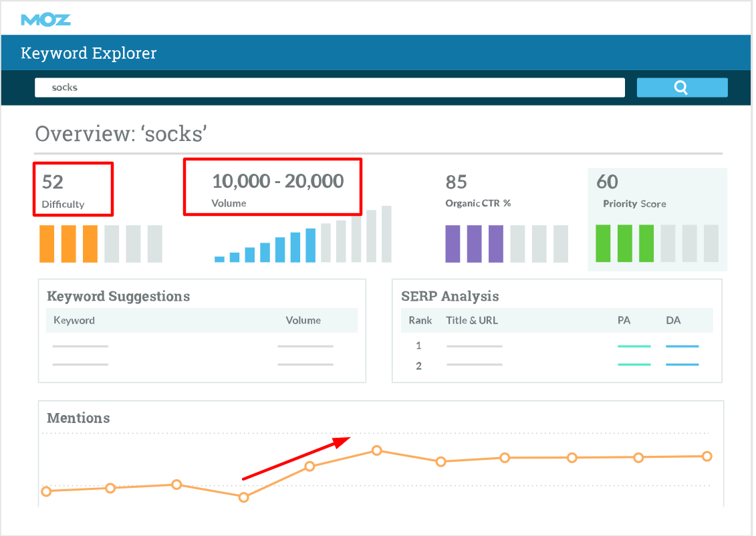Click rank '2' in SERP Analysis
The image size is (756, 536).
click(x=418, y=366)
